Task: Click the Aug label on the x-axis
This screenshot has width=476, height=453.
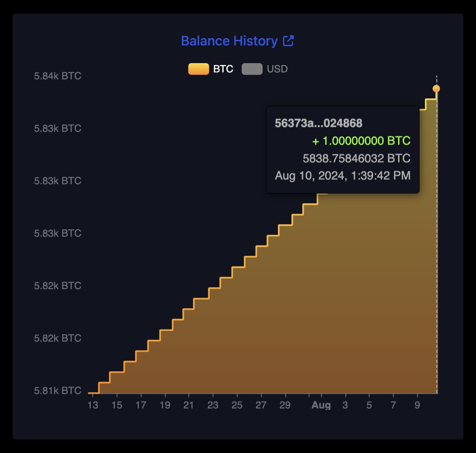Action: pyautogui.click(x=321, y=405)
